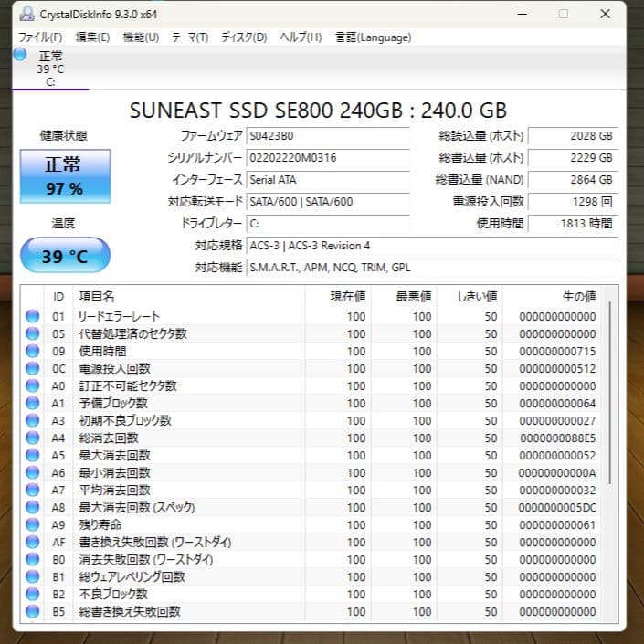This screenshot has width=644, height=644.
Task: Click the ID column header
Action: 58,297
